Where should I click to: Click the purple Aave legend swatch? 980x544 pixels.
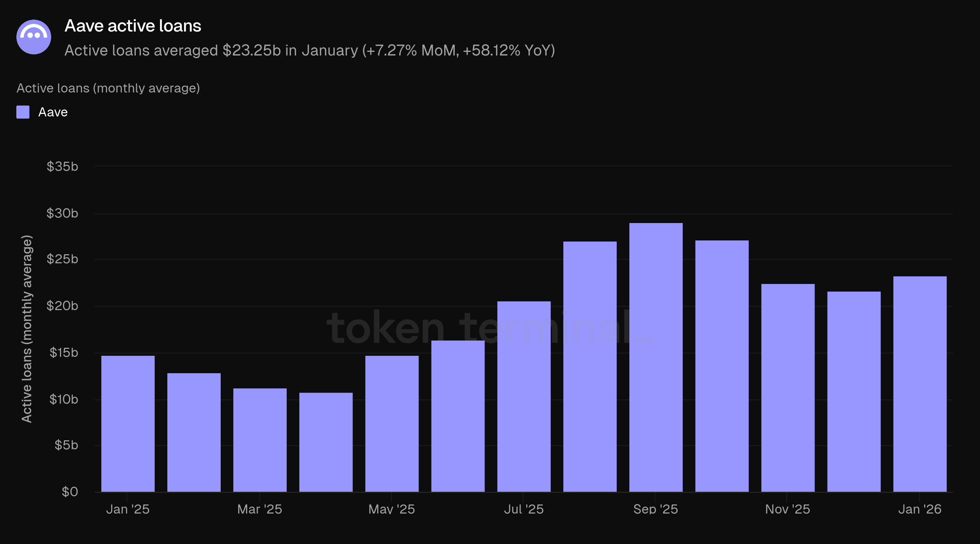[23, 112]
